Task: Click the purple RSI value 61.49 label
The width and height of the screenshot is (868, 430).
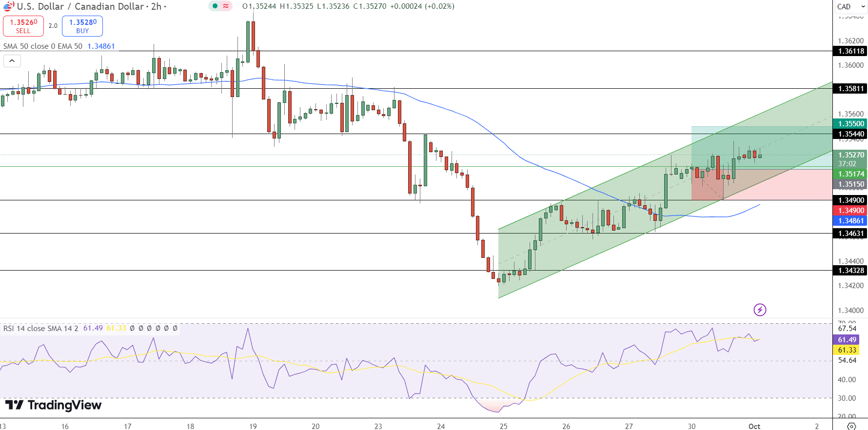Action: [x=847, y=340]
